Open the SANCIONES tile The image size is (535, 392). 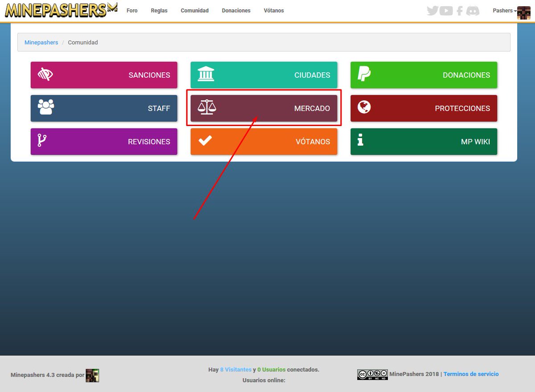click(104, 75)
